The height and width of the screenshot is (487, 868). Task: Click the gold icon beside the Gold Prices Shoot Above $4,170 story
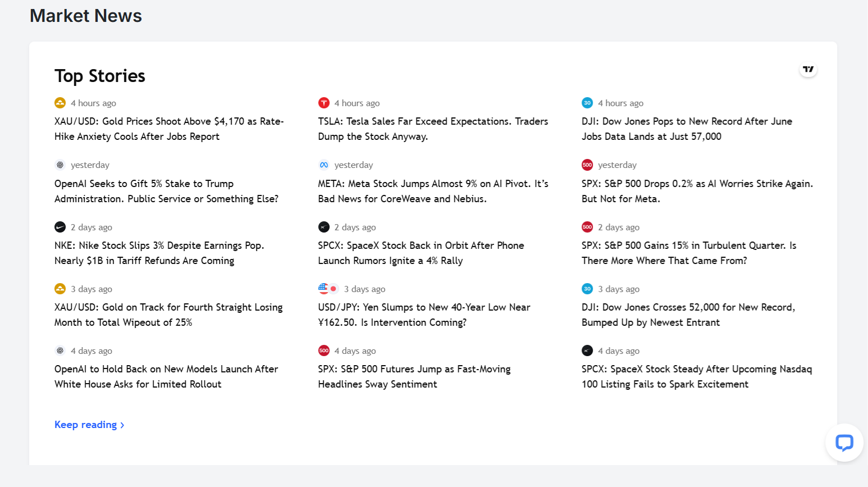tap(60, 103)
